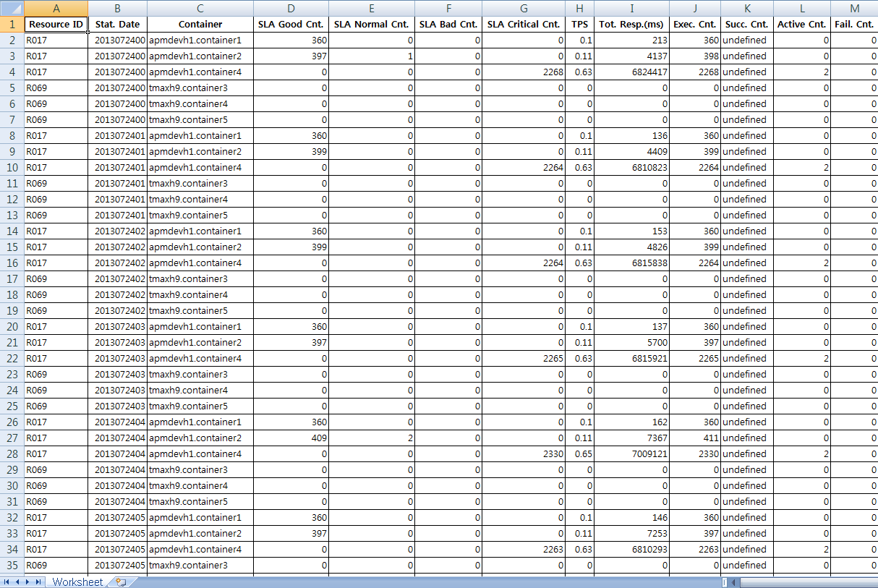Select the cell with value 4409

pos(632,151)
